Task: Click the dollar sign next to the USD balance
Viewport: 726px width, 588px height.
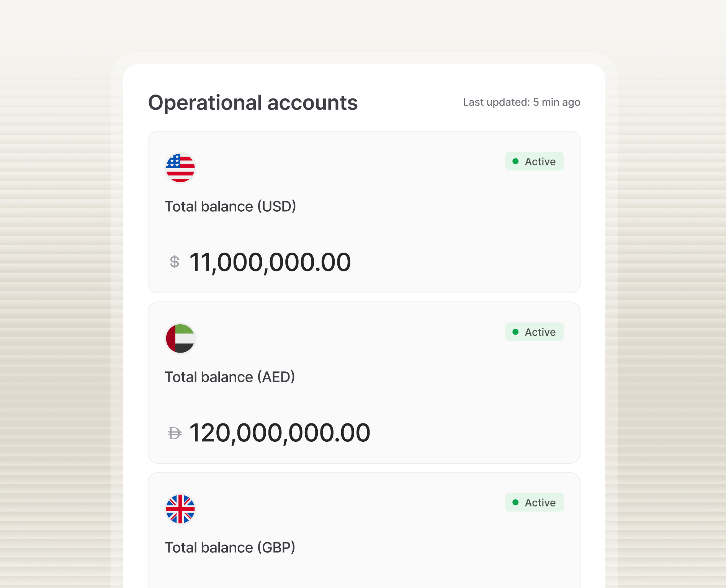Action: (175, 262)
